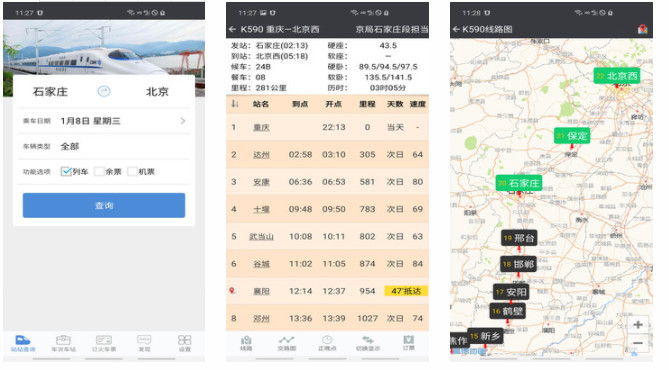Go back from K590线路图 screen
Screen dimensions: 669x370
tap(456, 29)
